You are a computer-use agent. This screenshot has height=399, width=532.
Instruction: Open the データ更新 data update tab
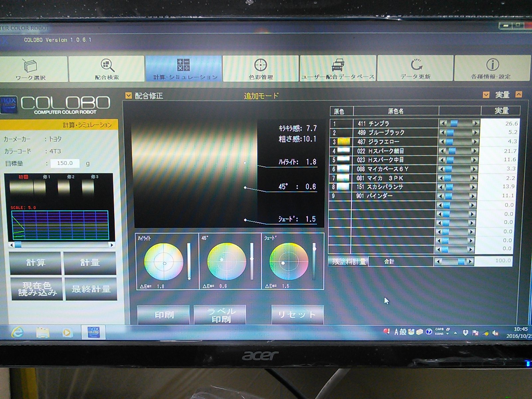point(415,69)
